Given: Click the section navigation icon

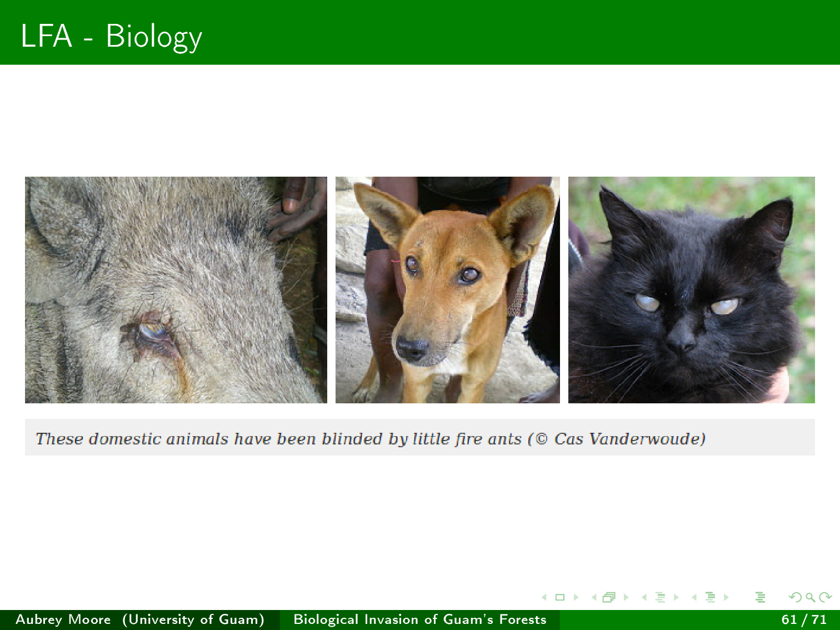Looking at the screenshot, I should [x=710, y=598].
